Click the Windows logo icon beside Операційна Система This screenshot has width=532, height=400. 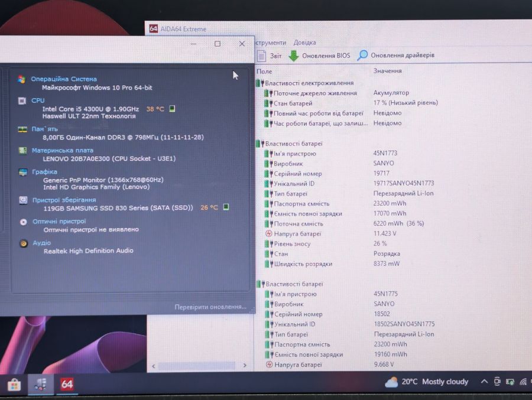pos(22,79)
